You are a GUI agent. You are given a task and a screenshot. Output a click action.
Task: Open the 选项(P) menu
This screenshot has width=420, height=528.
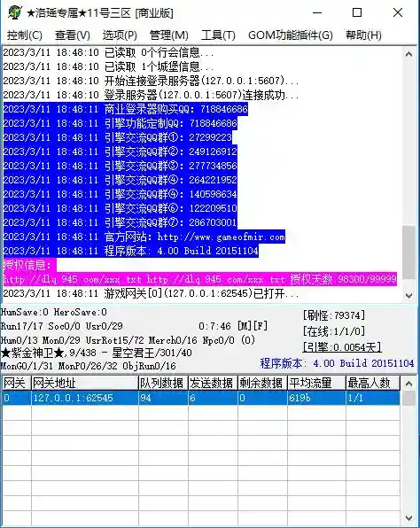click(x=120, y=35)
